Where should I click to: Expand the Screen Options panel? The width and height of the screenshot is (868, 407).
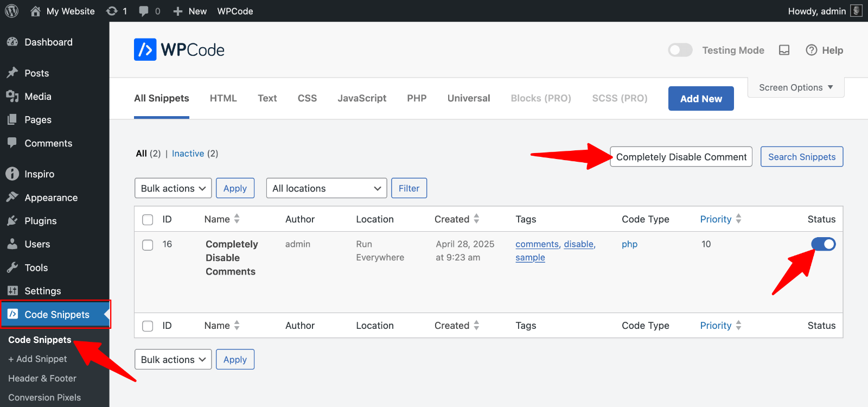pos(795,87)
